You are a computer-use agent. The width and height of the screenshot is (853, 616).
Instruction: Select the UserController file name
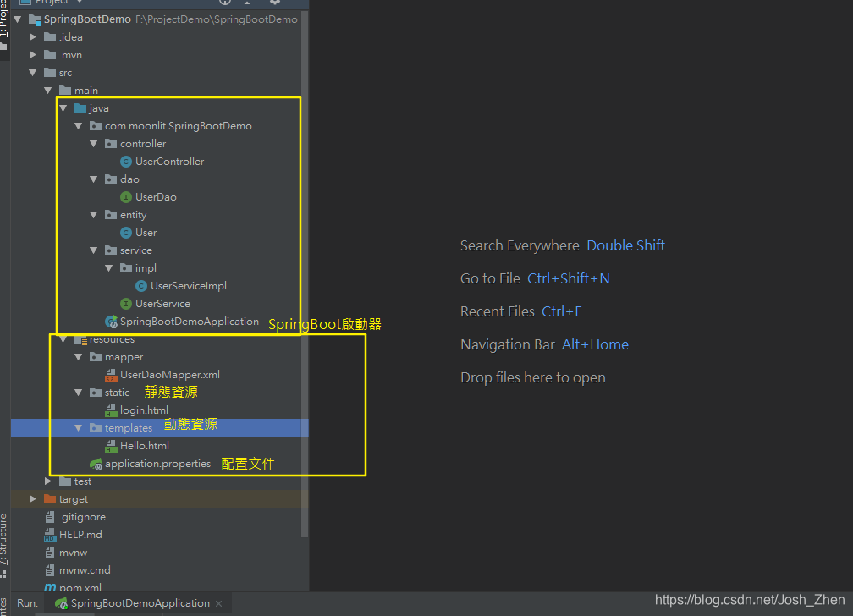pos(170,162)
